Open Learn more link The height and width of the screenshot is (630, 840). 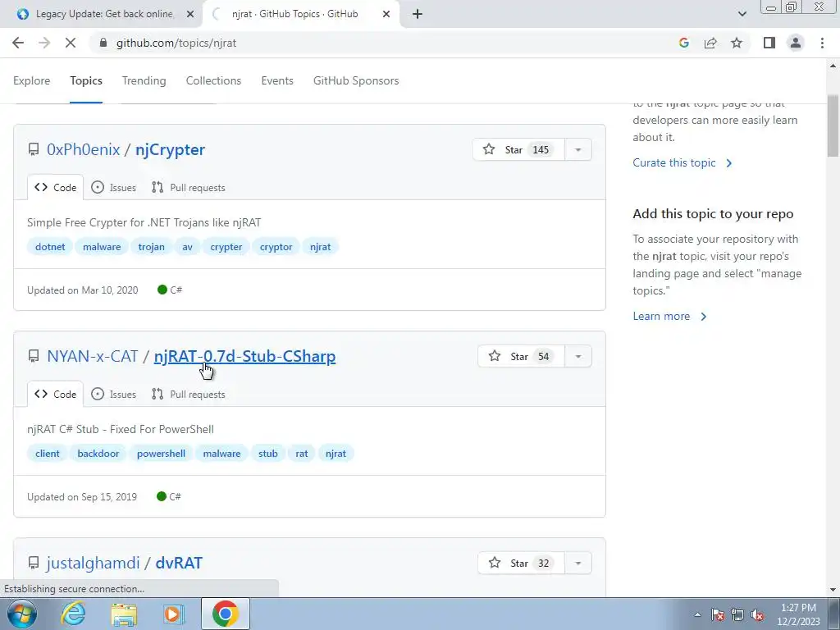click(x=669, y=317)
